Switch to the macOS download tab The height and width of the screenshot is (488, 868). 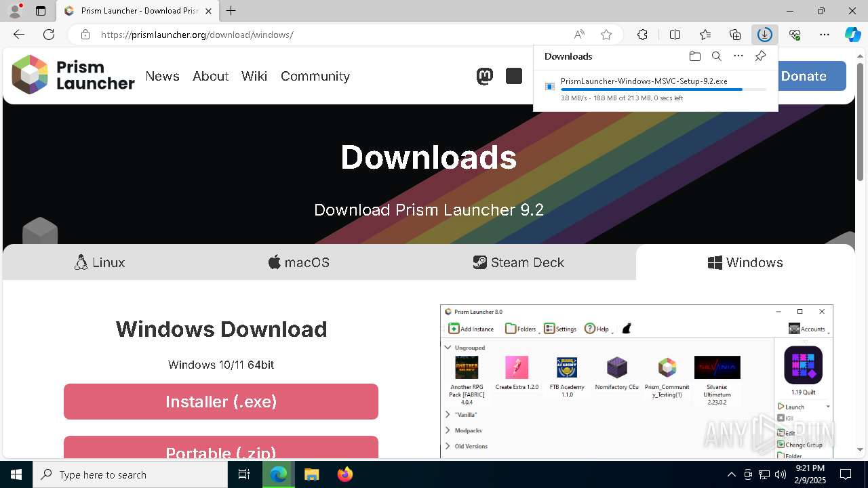[x=298, y=262]
